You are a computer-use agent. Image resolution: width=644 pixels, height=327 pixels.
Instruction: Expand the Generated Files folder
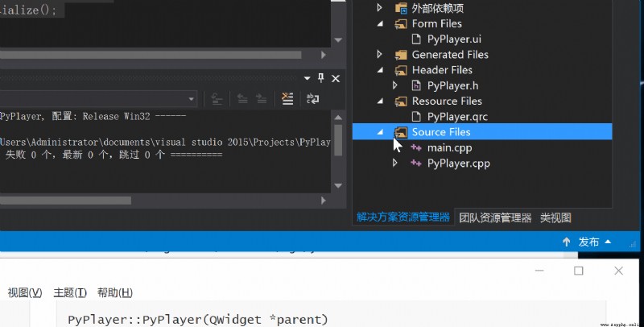coord(379,54)
